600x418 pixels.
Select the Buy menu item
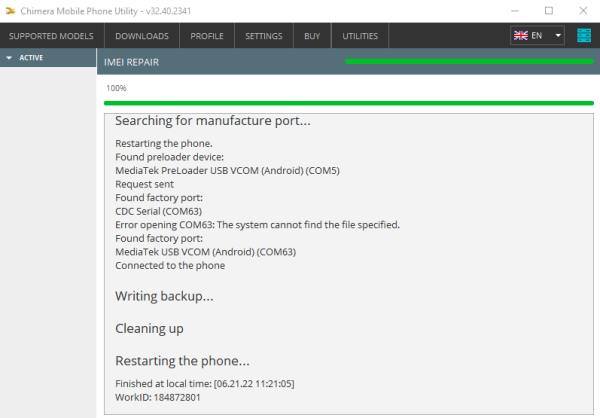pos(312,36)
